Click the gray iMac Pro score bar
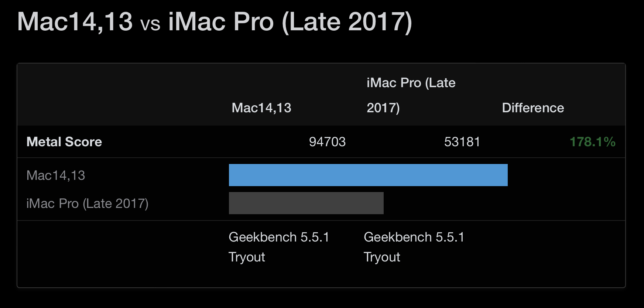644x308 pixels. 306,203
